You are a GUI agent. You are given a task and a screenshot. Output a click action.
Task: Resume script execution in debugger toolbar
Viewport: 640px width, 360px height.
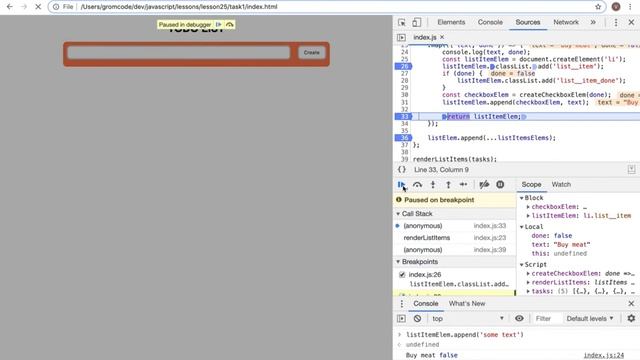401,184
